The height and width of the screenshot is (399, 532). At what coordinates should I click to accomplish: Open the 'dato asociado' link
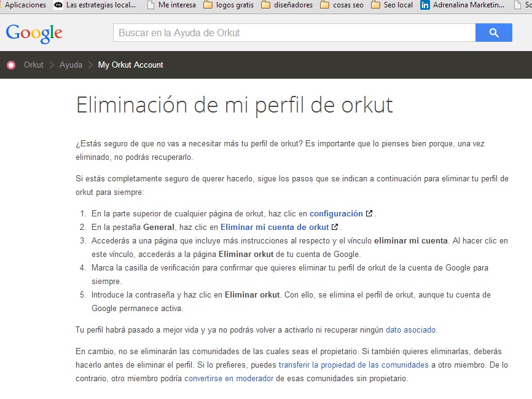click(410, 330)
